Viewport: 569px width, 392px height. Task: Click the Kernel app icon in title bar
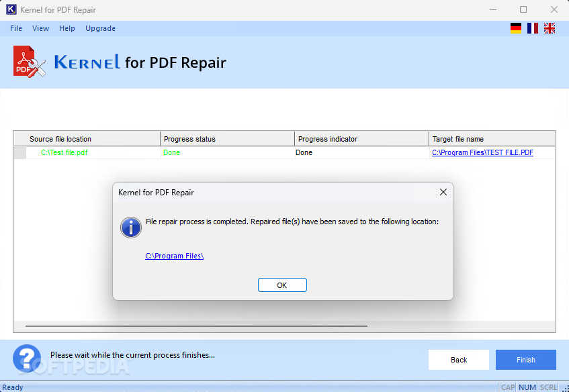tap(11, 9)
